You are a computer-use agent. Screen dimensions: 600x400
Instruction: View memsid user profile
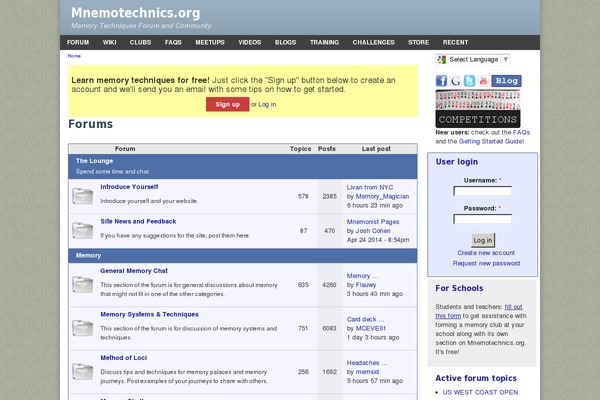click(367, 372)
